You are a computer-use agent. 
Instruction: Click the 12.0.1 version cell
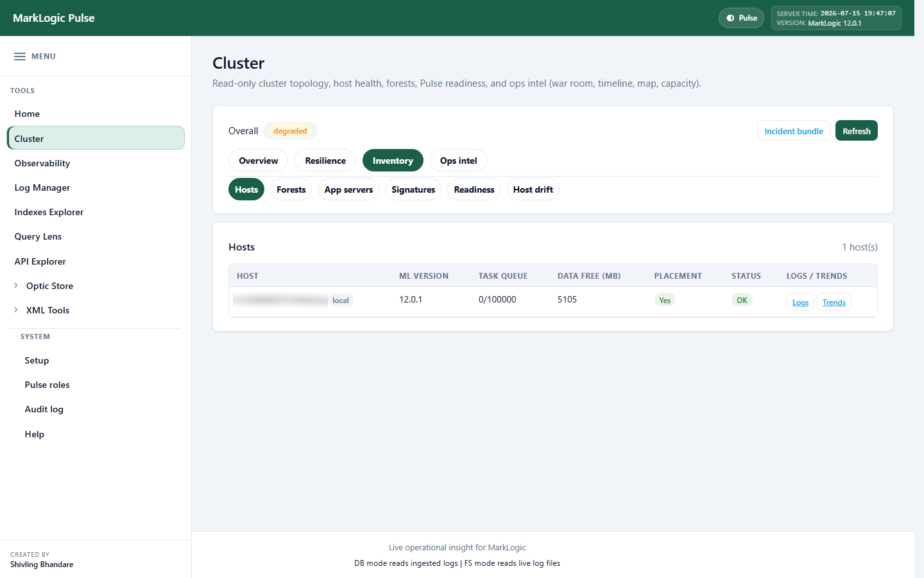click(411, 300)
